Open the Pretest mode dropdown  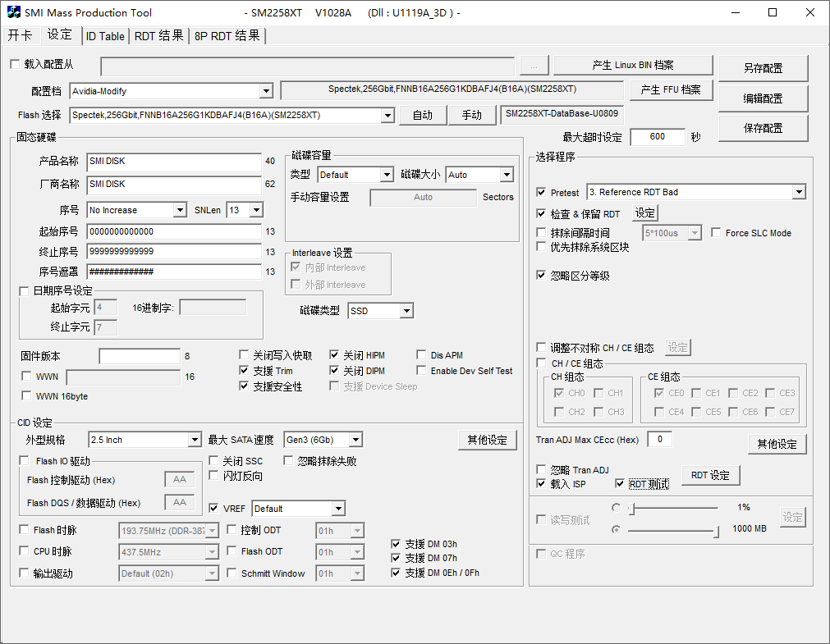(x=798, y=192)
